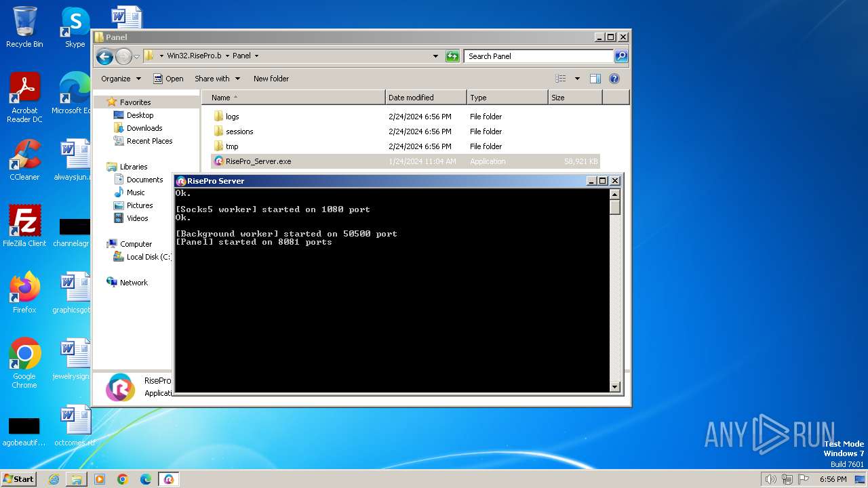
Task: Click the volume icon in system tray
Action: pos(770,479)
